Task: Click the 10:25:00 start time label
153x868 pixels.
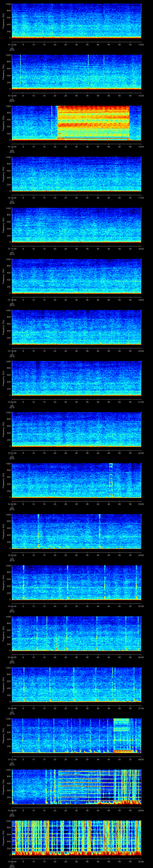Action: tap(12, 657)
